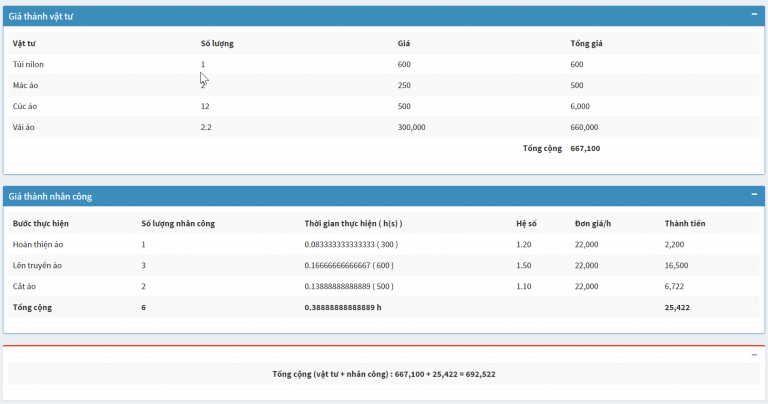This screenshot has height=404, width=768.
Task: Click the Giá thành nhân công panel title
Action: pyautogui.click(x=50, y=196)
